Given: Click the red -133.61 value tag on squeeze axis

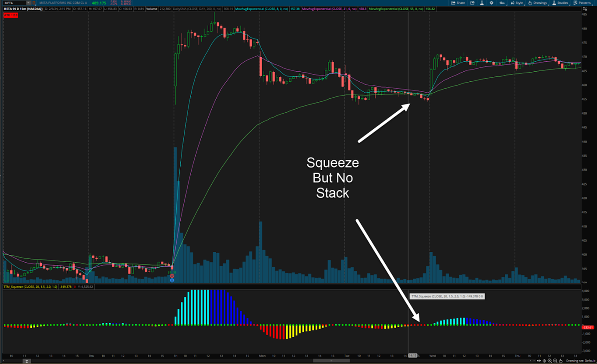Looking at the screenshot, I should pos(588,327).
